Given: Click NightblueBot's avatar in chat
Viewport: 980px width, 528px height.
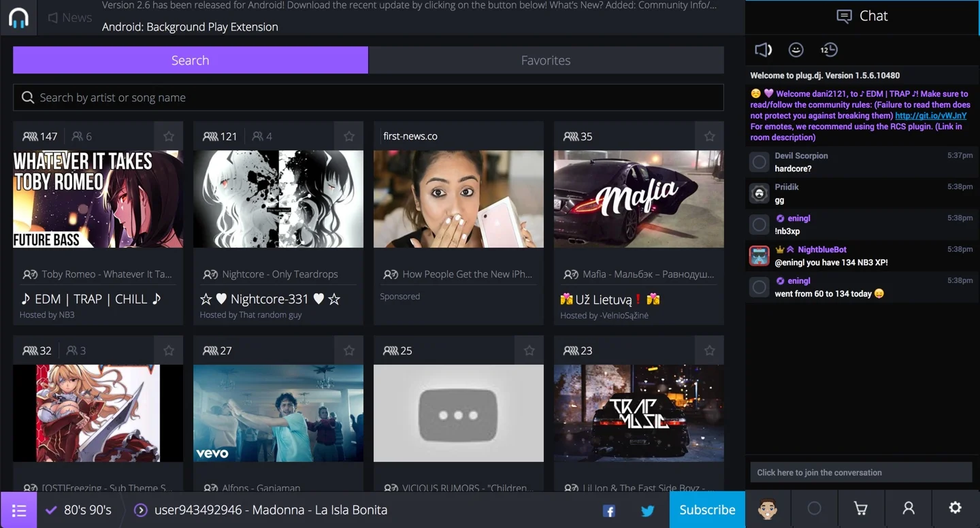Looking at the screenshot, I should tap(759, 256).
